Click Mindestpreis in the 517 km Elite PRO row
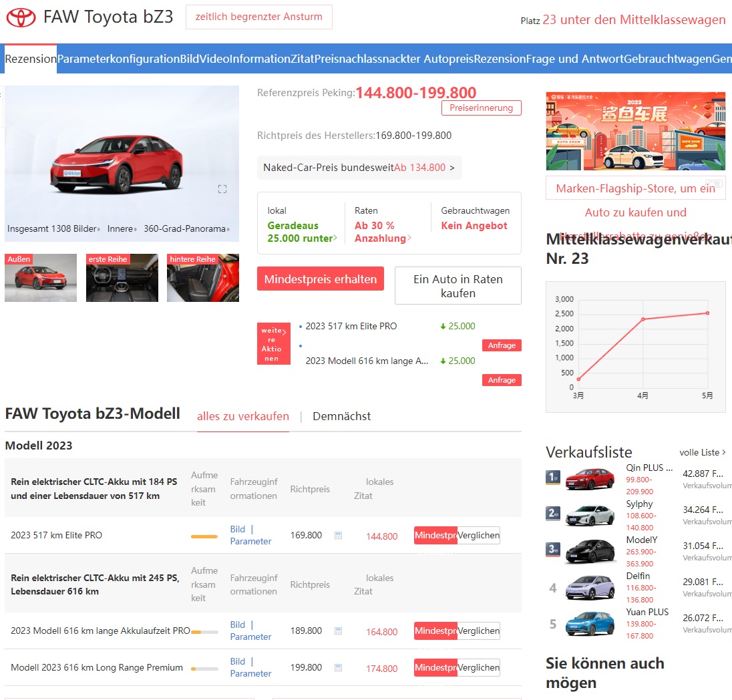 (x=435, y=536)
